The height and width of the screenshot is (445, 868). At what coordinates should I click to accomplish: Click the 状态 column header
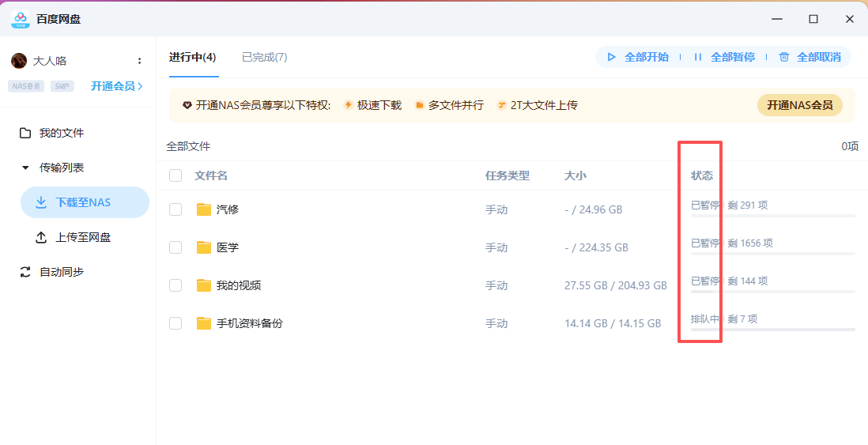pos(702,175)
